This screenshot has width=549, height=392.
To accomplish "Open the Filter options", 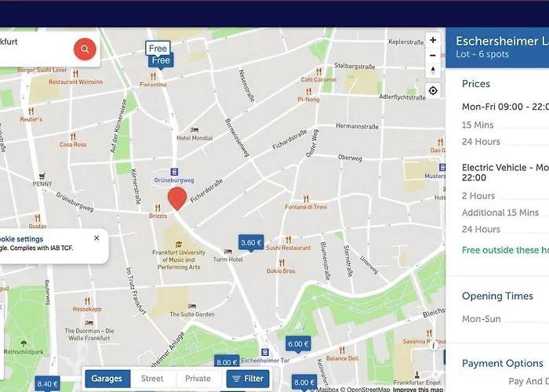I will tap(247, 379).
